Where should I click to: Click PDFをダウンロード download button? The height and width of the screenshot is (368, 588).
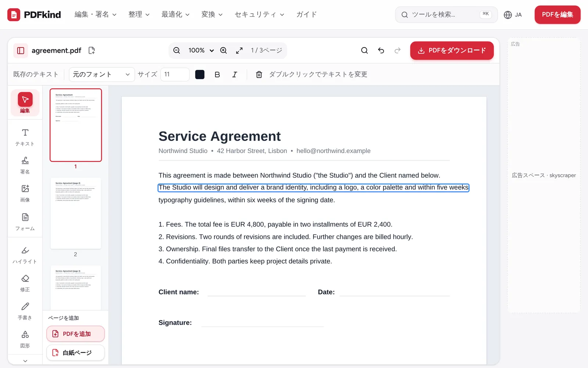(452, 50)
